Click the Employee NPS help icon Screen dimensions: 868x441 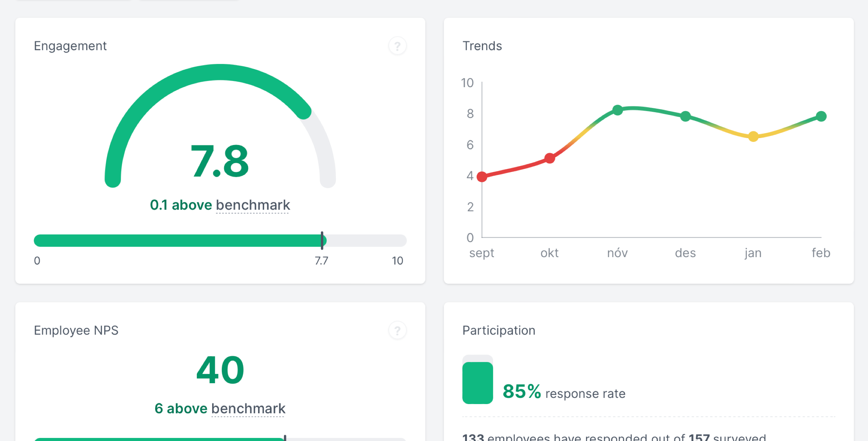(x=397, y=330)
